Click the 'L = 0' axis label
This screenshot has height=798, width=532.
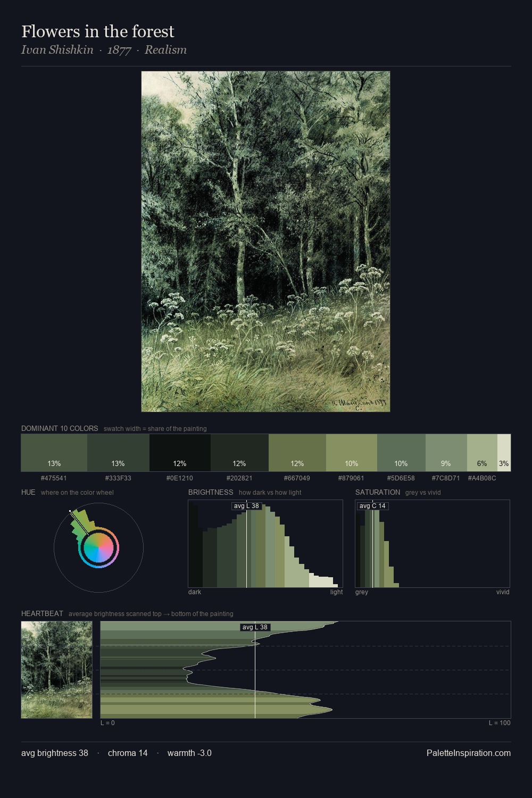pyautogui.click(x=107, y=723)
